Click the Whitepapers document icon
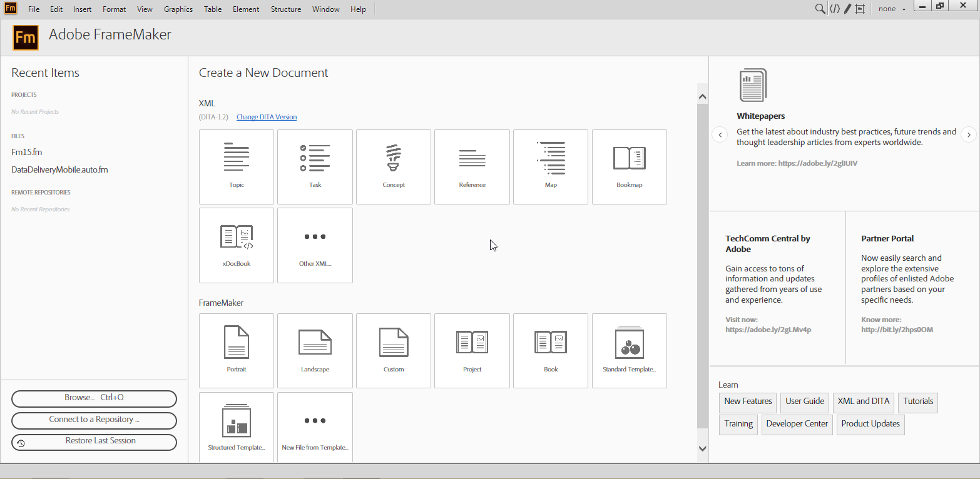980x479 pixels. click(753, 85)
